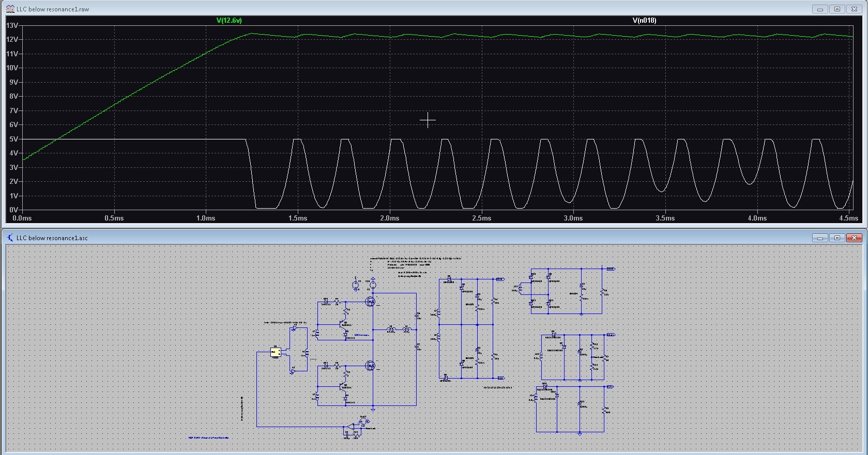Click the LLC below resonance1.asc title text
Screen dimensions: 868x455
pyautogui.click(x=52, y=238)
